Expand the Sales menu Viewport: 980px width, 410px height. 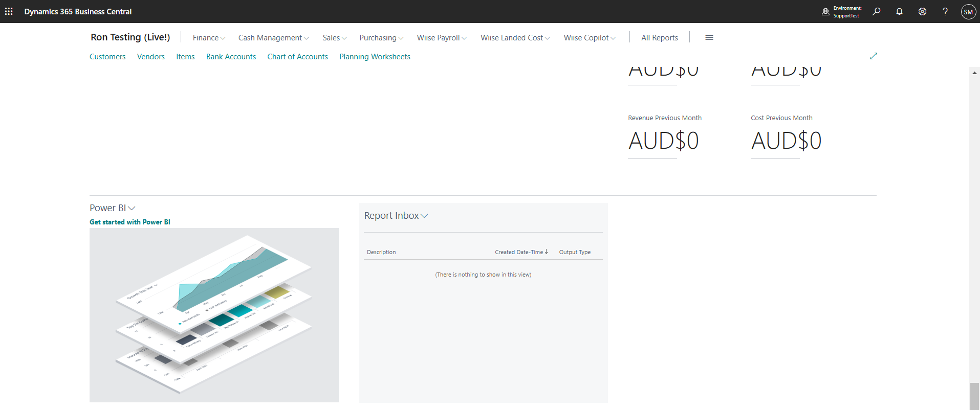click(x=335, y=38)
